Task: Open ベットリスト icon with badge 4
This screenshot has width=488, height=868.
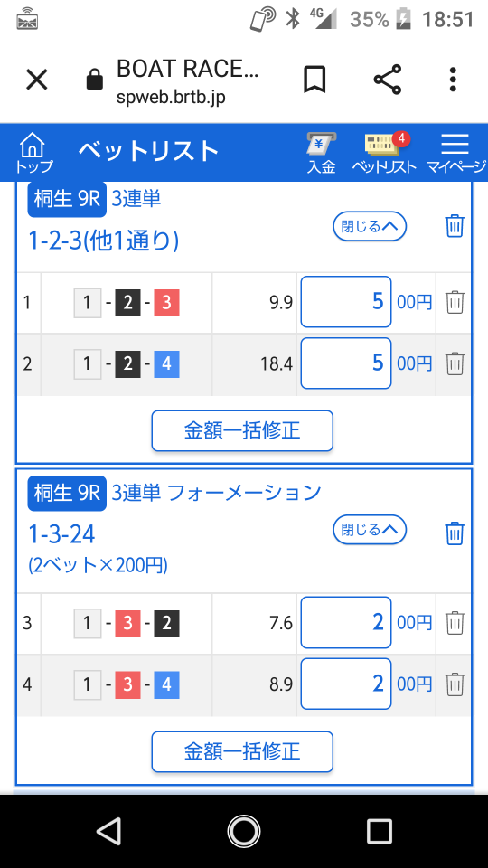Action: pyautogui.click(x=385, y=154)
